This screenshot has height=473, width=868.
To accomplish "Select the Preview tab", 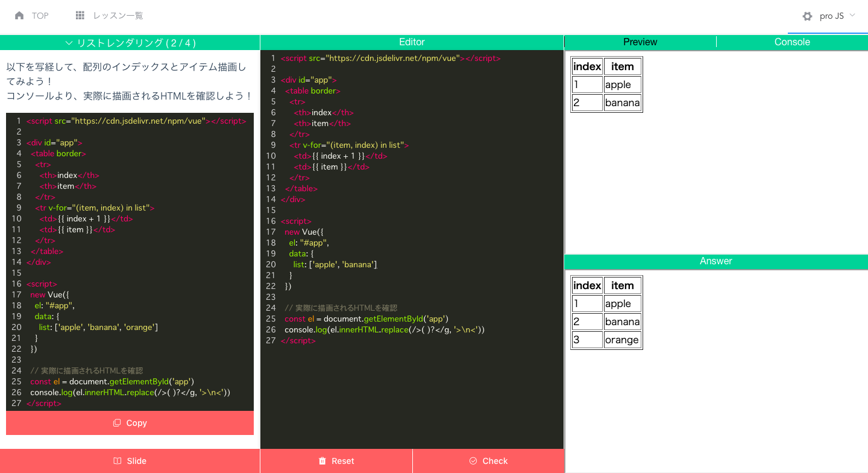I will (x=640, y=42).
